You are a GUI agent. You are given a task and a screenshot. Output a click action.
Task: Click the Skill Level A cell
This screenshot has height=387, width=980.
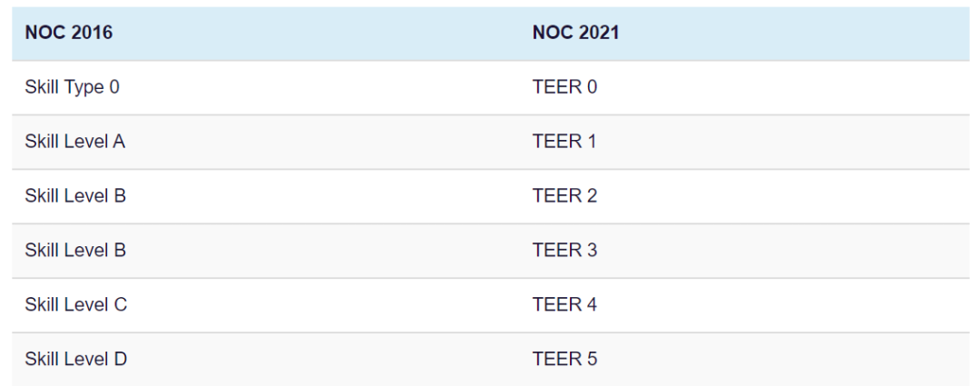(x=266, y=142)
